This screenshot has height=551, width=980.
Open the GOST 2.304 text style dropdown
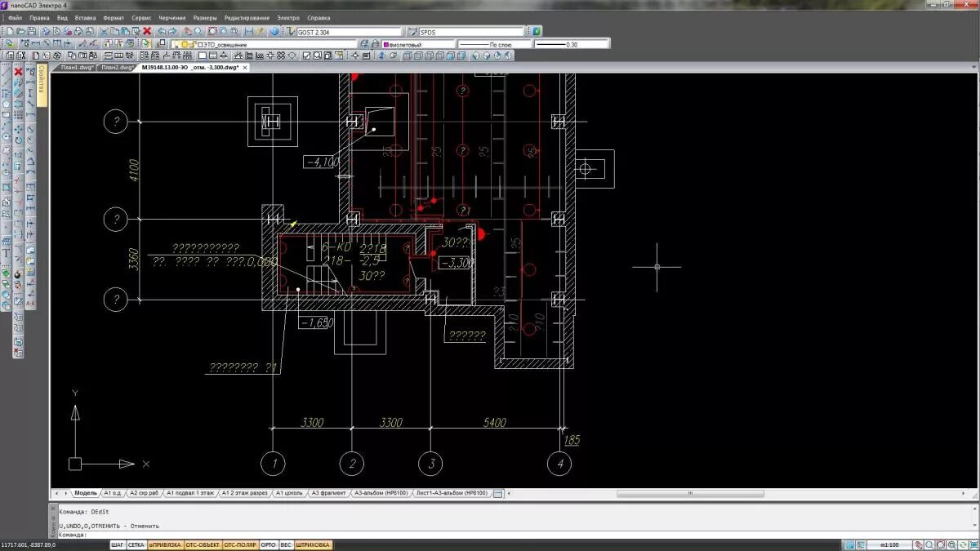(350, 31)
